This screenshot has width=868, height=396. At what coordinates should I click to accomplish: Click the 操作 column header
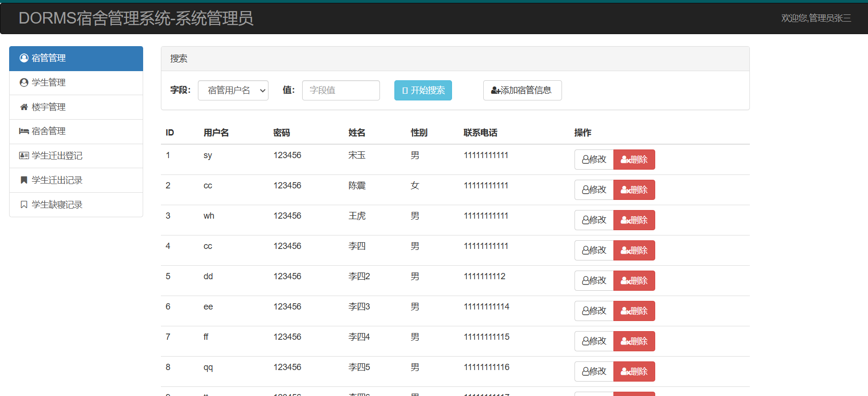(583, 133)
